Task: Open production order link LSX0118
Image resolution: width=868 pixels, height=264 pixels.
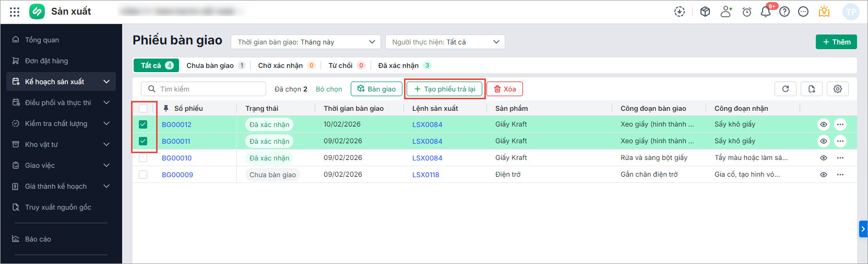Action: click(x=425, y=175)
